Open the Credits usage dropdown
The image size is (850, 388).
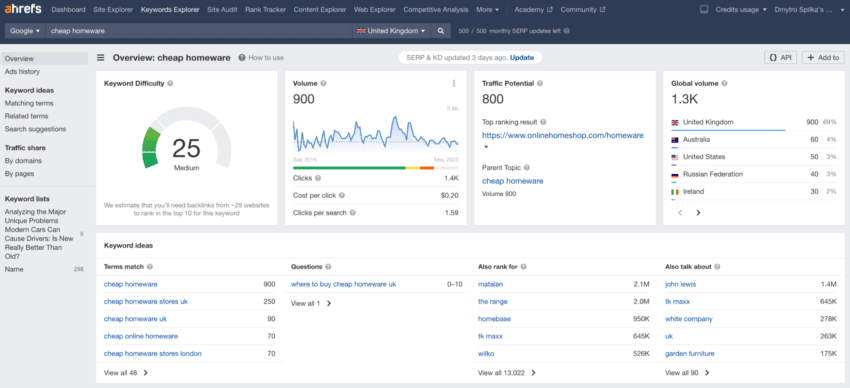(x=741, y=10)
